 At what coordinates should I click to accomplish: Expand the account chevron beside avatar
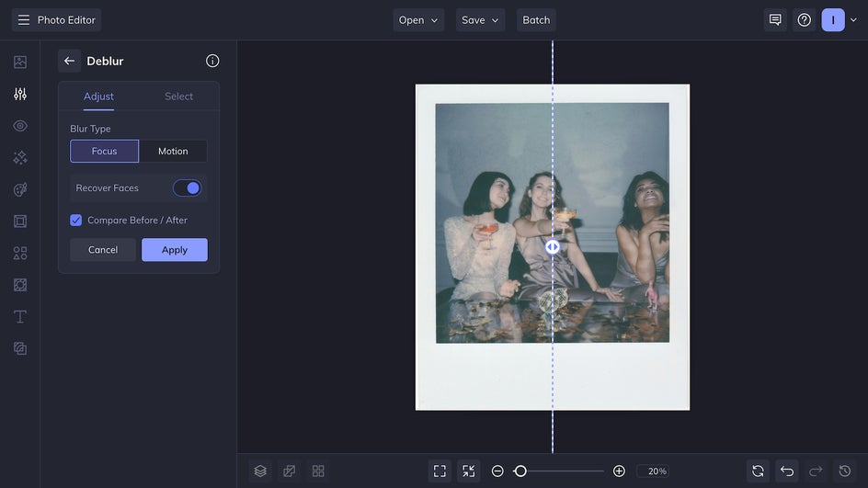853,20
